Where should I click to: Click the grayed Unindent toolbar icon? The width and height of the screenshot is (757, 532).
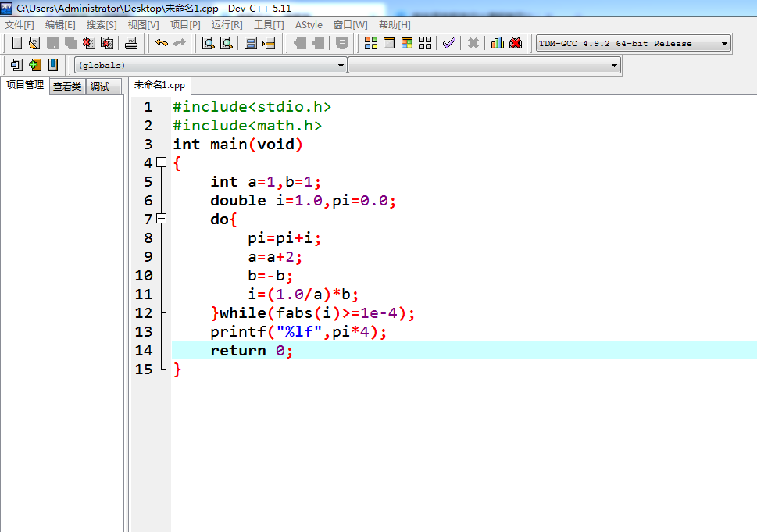[300, 43]
